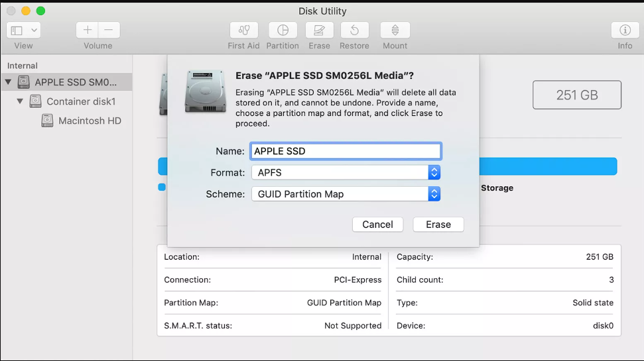Open the View options dropdown chevron
This screenshot has height=361, width=644.
[x=34, y=30]
